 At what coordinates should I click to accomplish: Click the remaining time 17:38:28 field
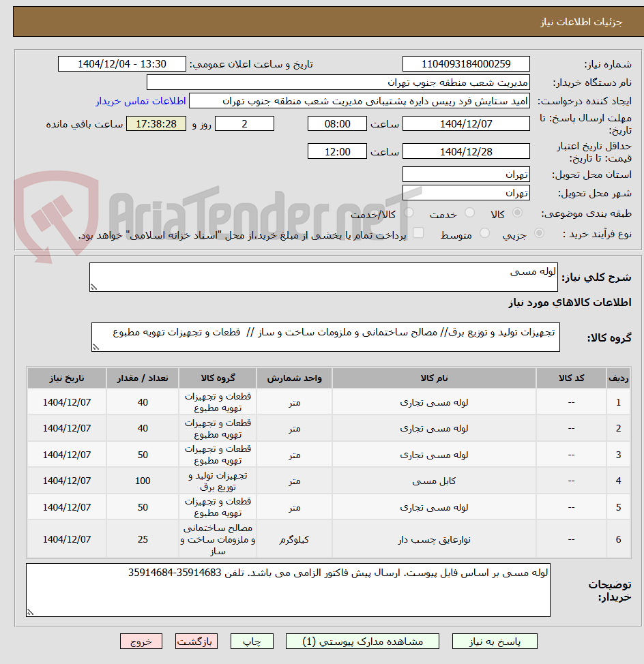pyautogui.click(x=156, y=123)
